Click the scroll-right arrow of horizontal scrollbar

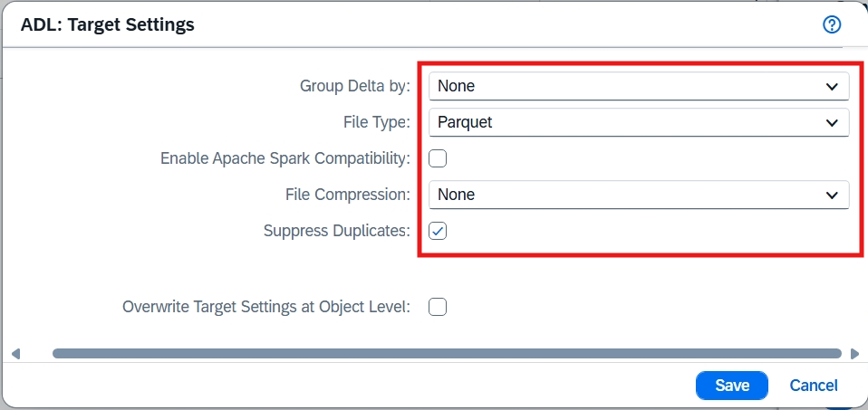coord(854,354)
